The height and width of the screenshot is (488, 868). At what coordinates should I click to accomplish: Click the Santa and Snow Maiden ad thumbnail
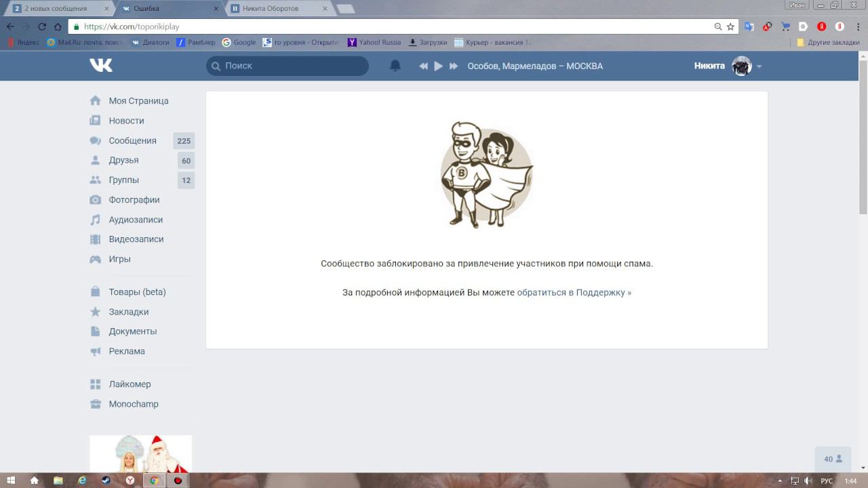[x=140, y=453]
